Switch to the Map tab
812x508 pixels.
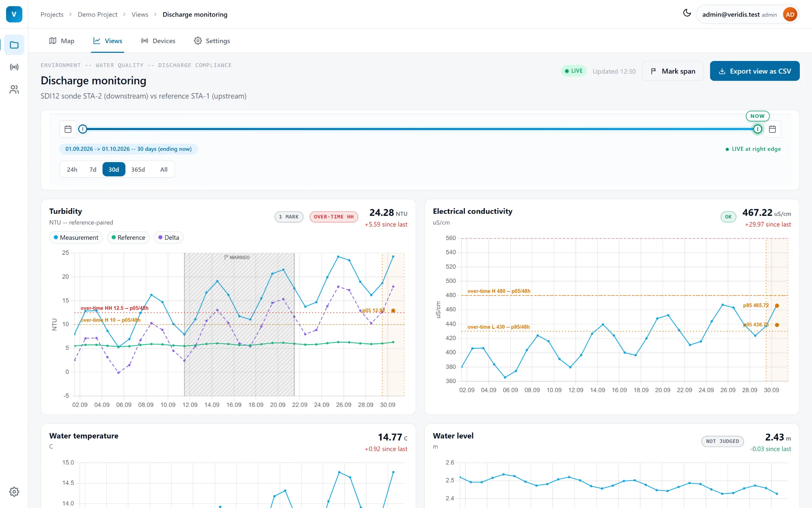[62, 41]
